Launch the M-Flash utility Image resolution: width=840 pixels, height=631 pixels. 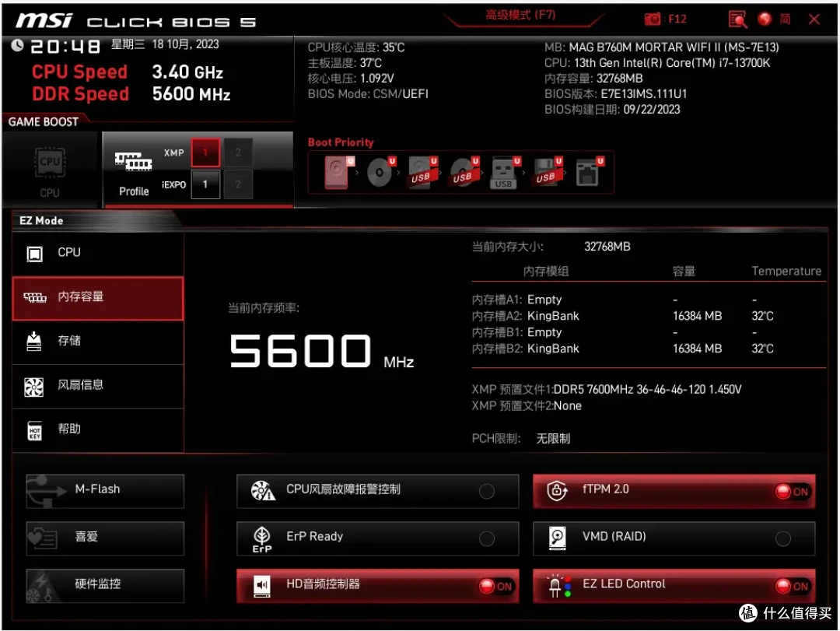[105, 490]
